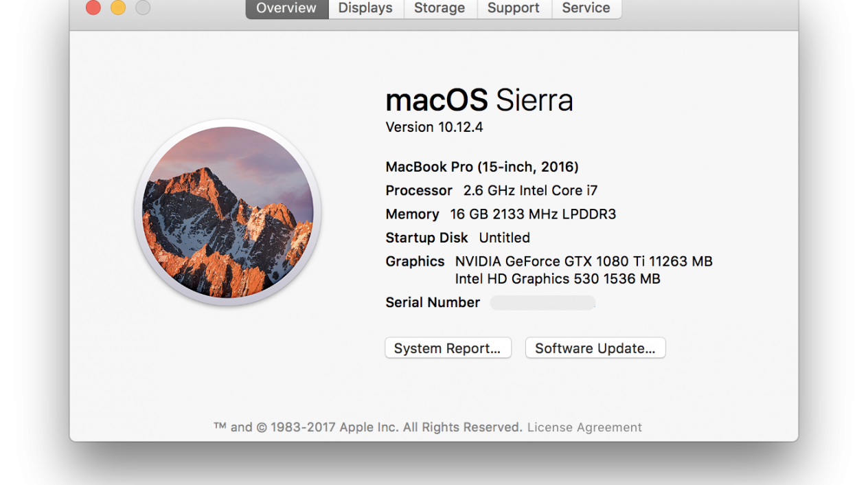Viewport: 868px width, 485px height.
Task: Click the Software Update... button
Action: [x=595, y=348]
